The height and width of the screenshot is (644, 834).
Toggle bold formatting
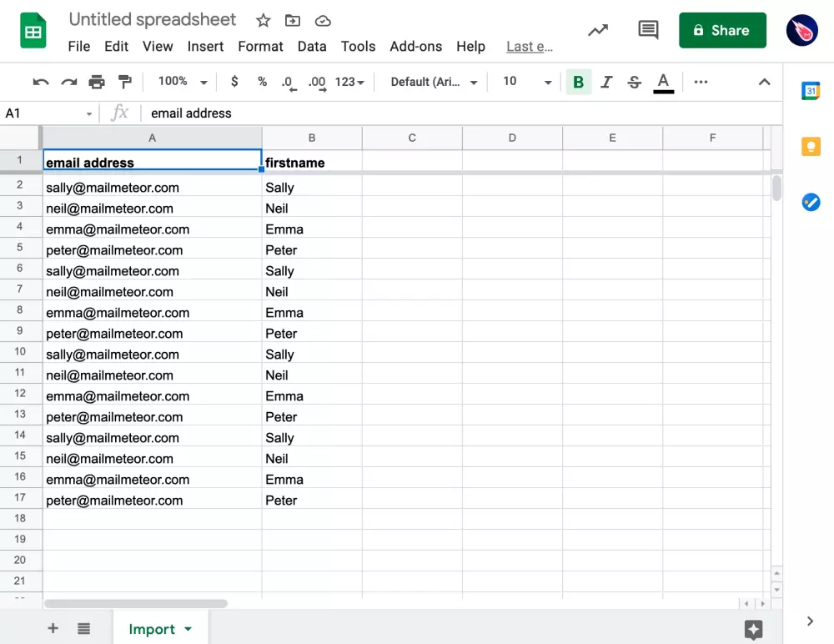pyautogui.click(x=578, y=82)
